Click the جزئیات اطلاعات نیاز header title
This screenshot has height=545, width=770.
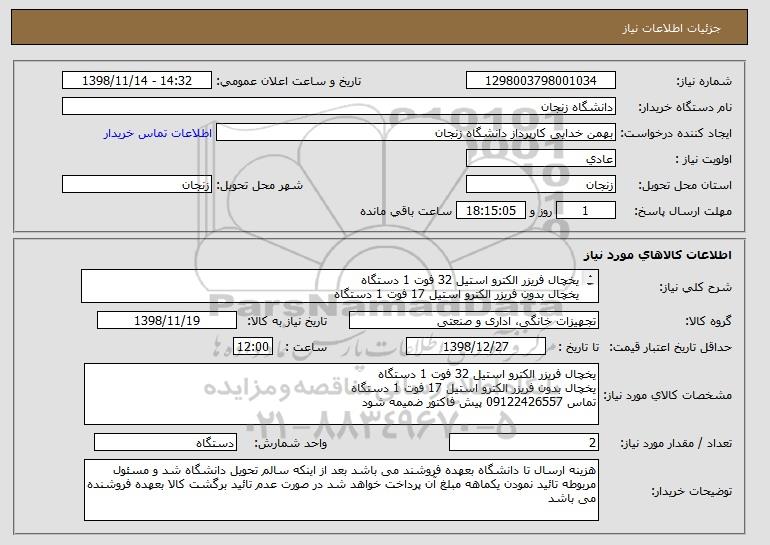[671, 28]
